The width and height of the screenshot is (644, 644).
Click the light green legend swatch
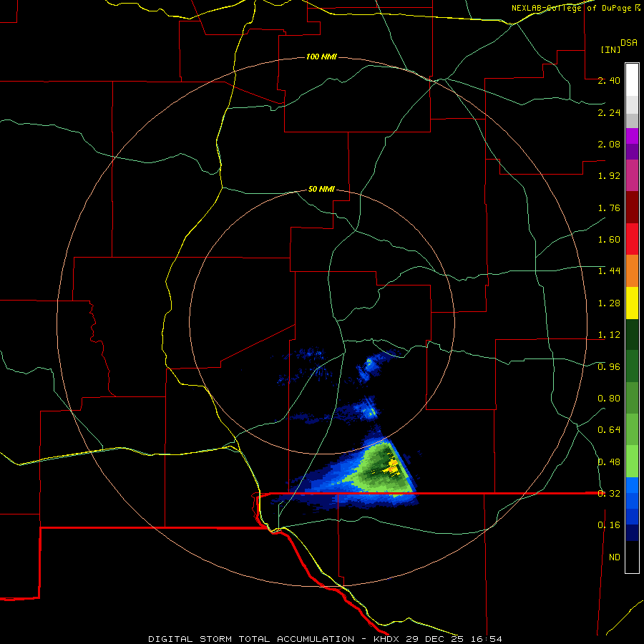click(632, 462)
